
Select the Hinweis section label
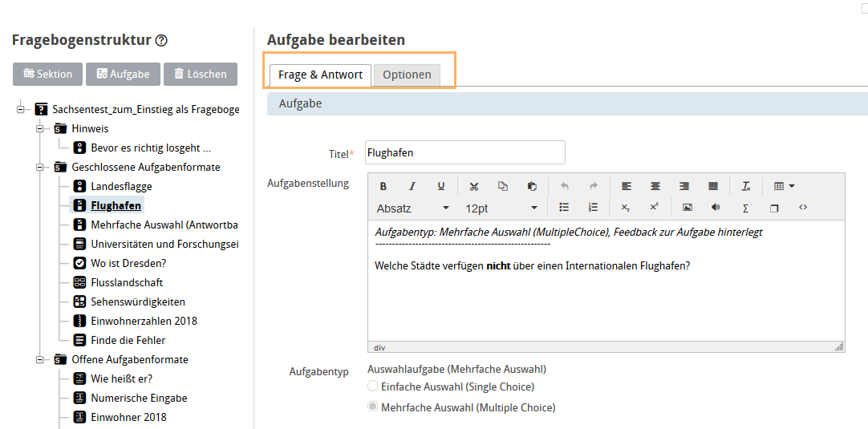[x=90, y=129]
